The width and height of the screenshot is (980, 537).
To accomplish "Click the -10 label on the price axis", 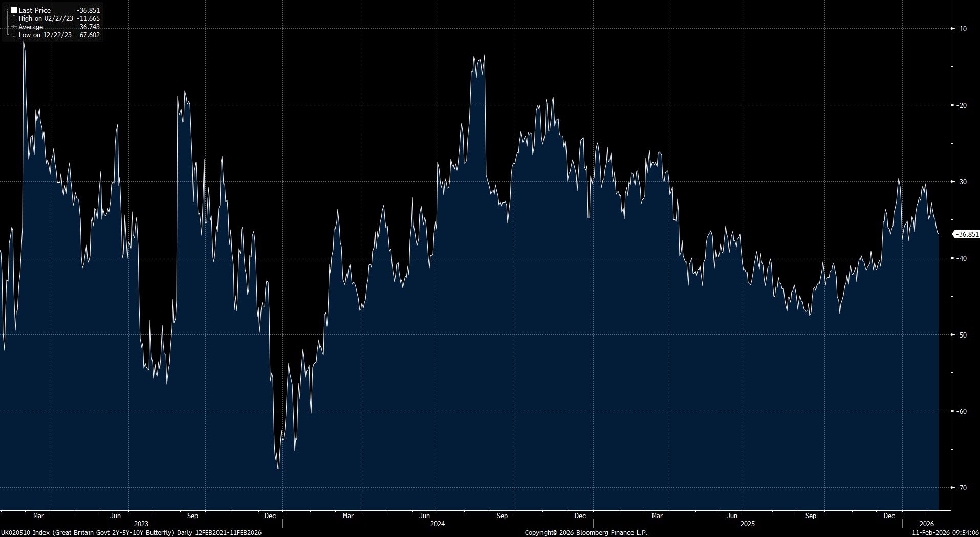I will point(962,29).
